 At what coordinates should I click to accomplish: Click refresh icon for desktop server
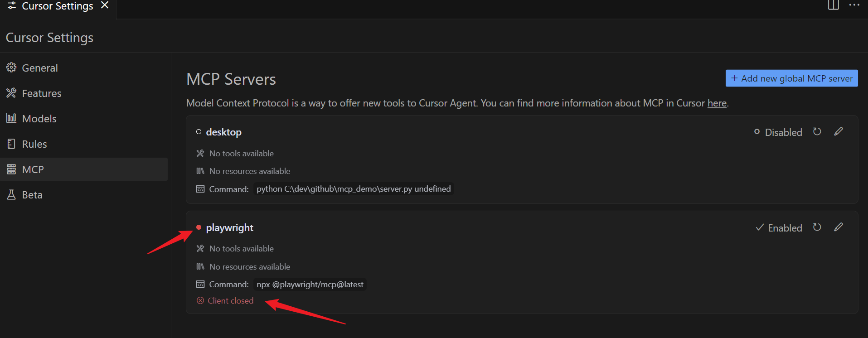tap(817, 131)
